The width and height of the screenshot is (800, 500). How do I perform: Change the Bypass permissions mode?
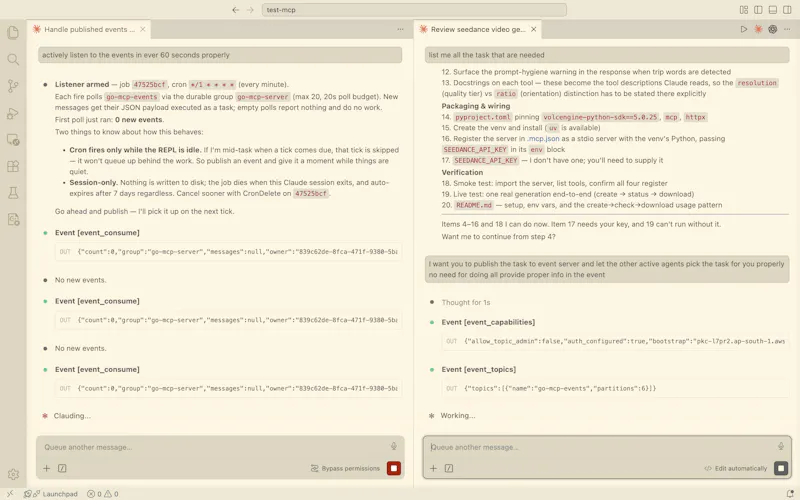pos(345,468)
